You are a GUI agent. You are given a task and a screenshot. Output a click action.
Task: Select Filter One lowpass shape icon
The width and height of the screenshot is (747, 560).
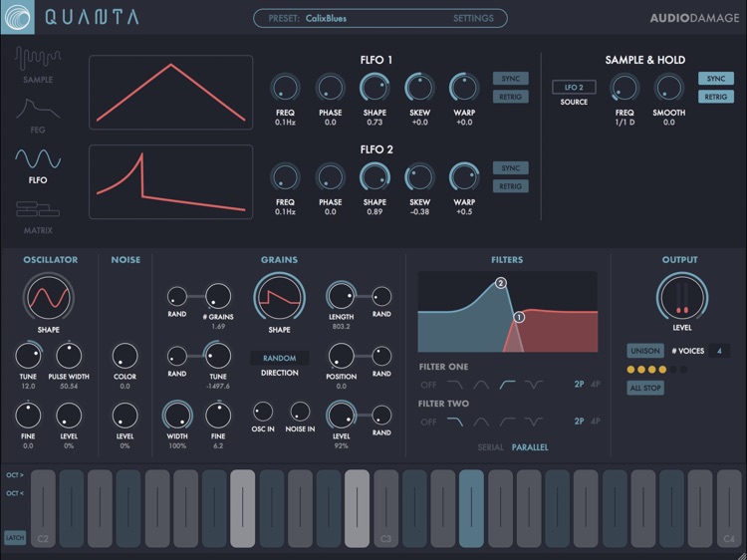coord(455,385)
